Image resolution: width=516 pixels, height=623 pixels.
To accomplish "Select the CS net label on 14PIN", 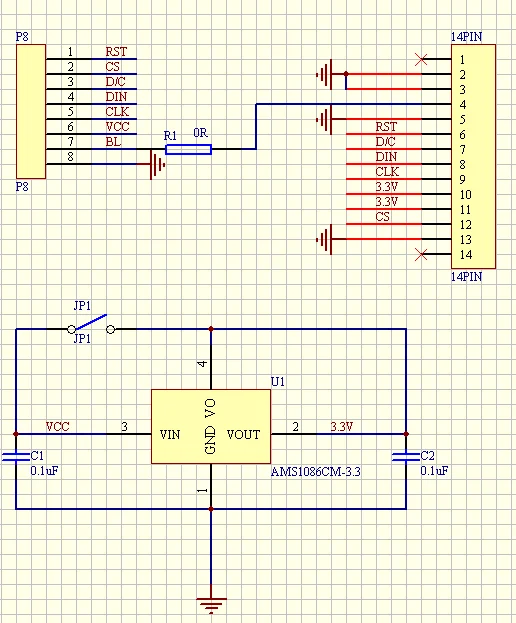I will 383,217.
